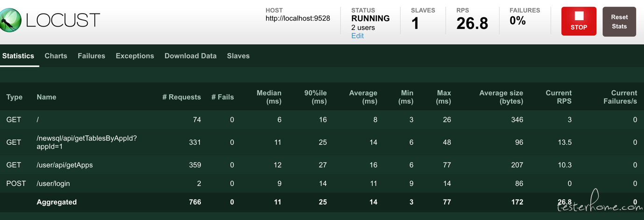Go to the Download Data tab

190,56
